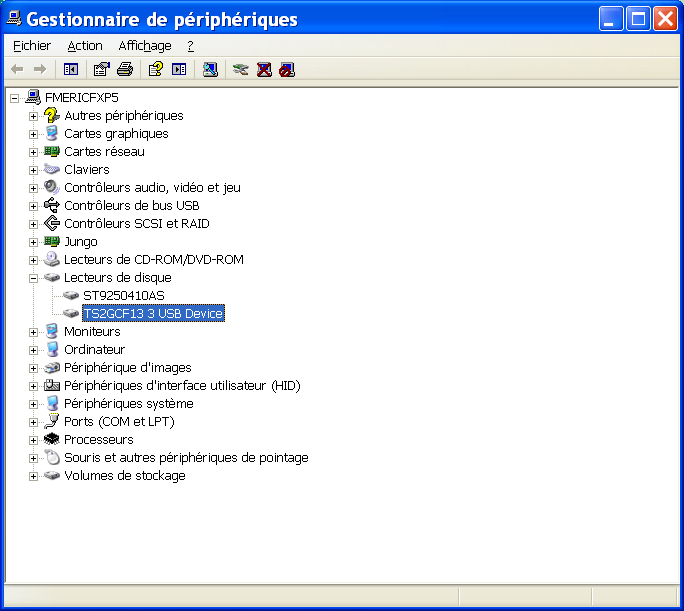Expand the Ports (COM et LPT) node
The width and height of the screenshot is (684, 611).
click(33, 422)
